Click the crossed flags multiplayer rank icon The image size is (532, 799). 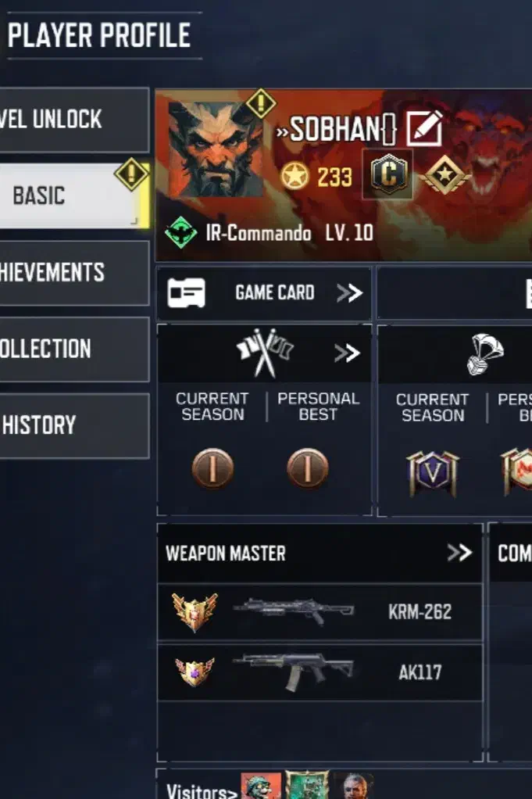click(x=265, y=352)
